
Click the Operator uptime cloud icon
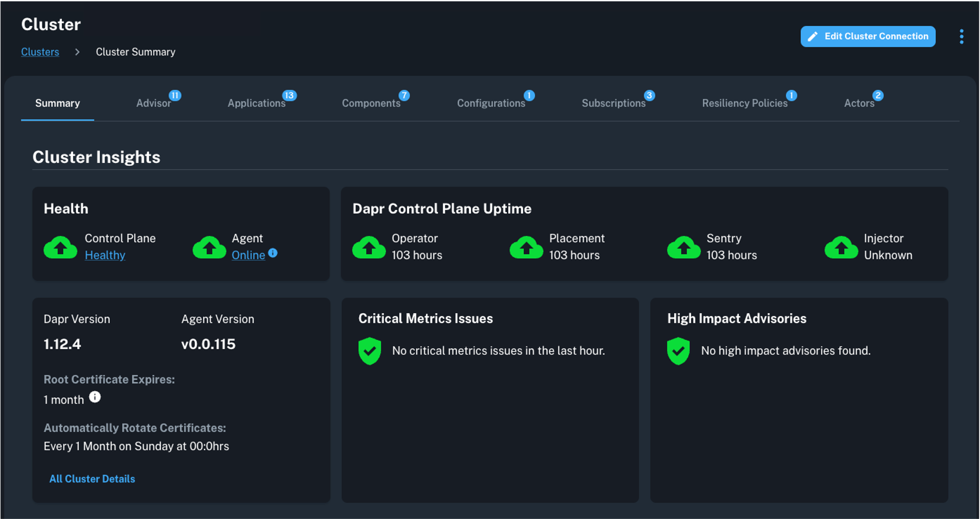369,247
